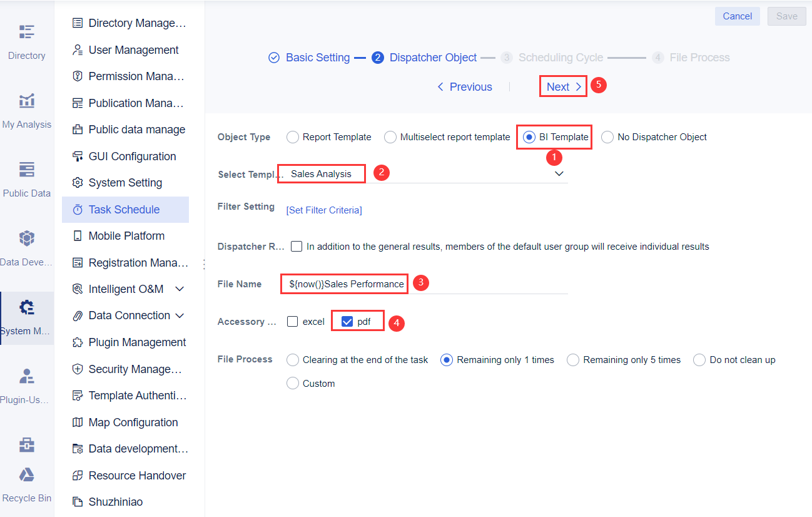Enable the excel attachment checkbox
Screen dimensions: 812x517
pos(292,320)
